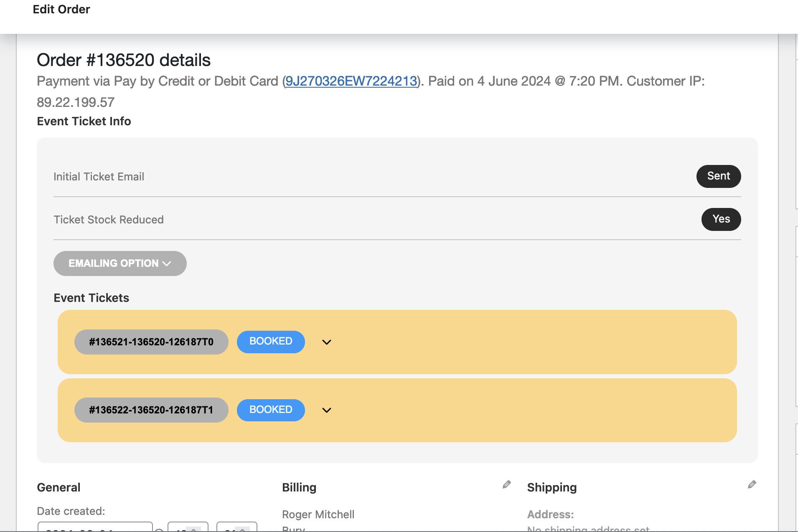Expand ticket #136522-136520-126187T1 chevron

327,410
